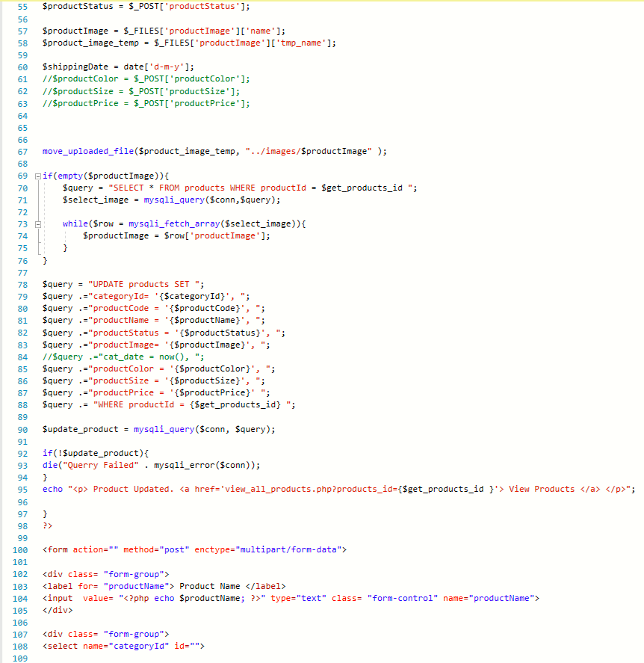Collapse the while loop fold marker

pyautogui.click(x=37, y=224)
